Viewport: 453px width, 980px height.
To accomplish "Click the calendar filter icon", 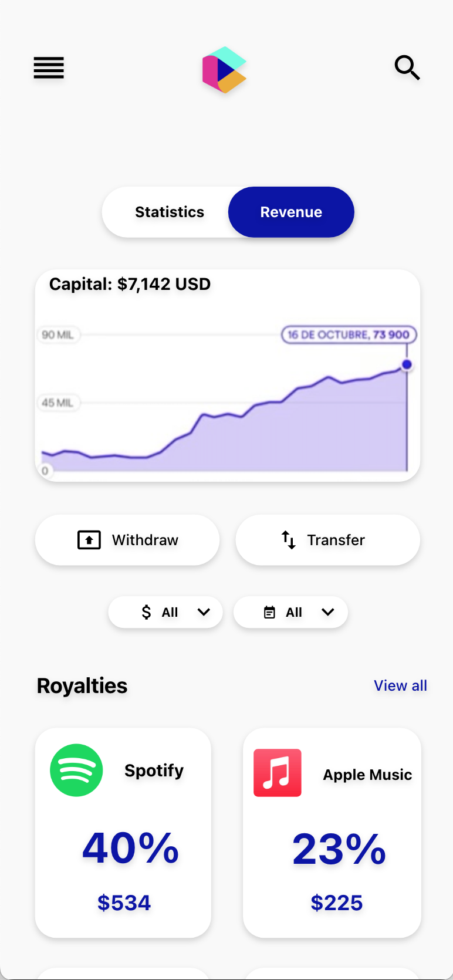I will coord(269,613).
